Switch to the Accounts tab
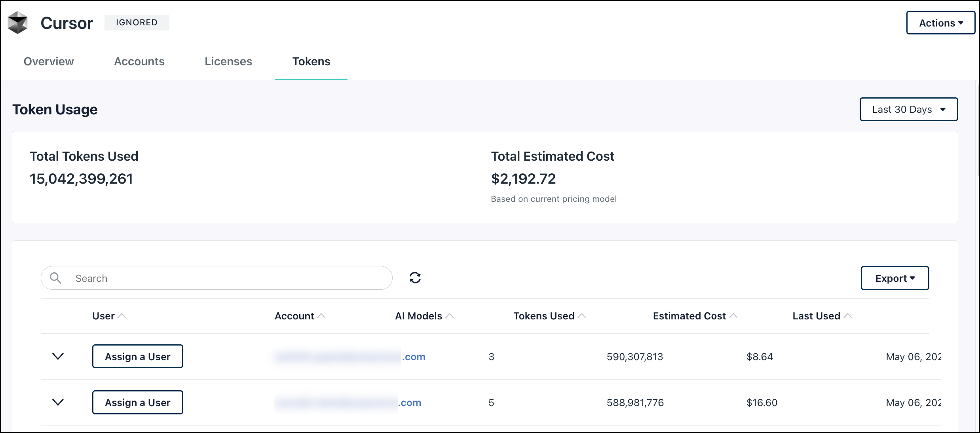The height and width of the screenshot is (433, 980). (139, 61)
